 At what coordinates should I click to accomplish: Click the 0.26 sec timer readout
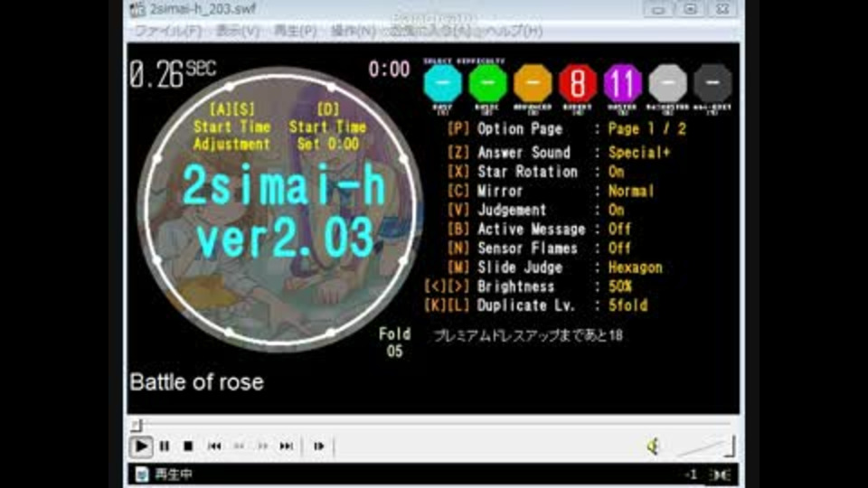pyautogui.click(x=173, y=73)
